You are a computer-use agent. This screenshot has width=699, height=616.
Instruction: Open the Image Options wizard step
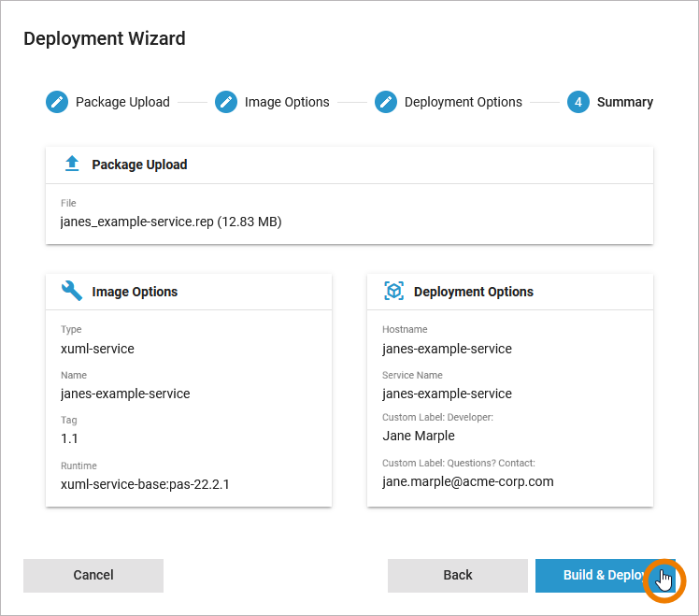pos(287,102)
